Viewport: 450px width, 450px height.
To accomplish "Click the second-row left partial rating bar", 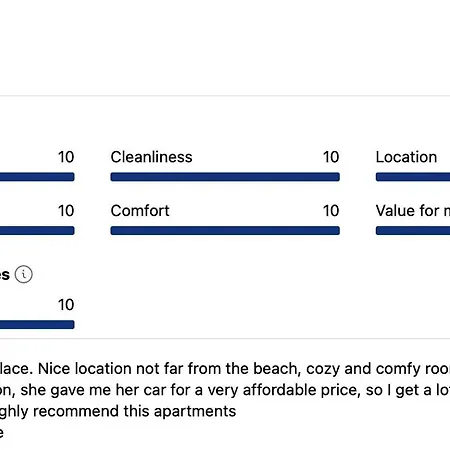I will (37, 230).
